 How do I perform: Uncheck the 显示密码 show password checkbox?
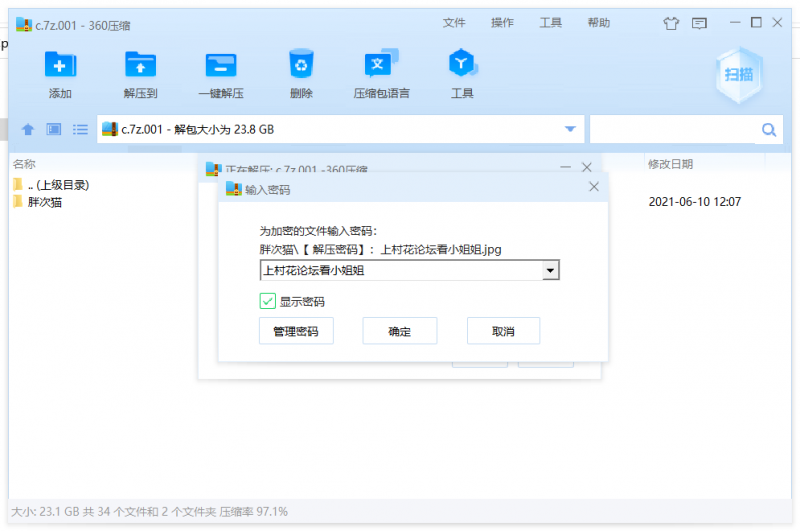267,301
